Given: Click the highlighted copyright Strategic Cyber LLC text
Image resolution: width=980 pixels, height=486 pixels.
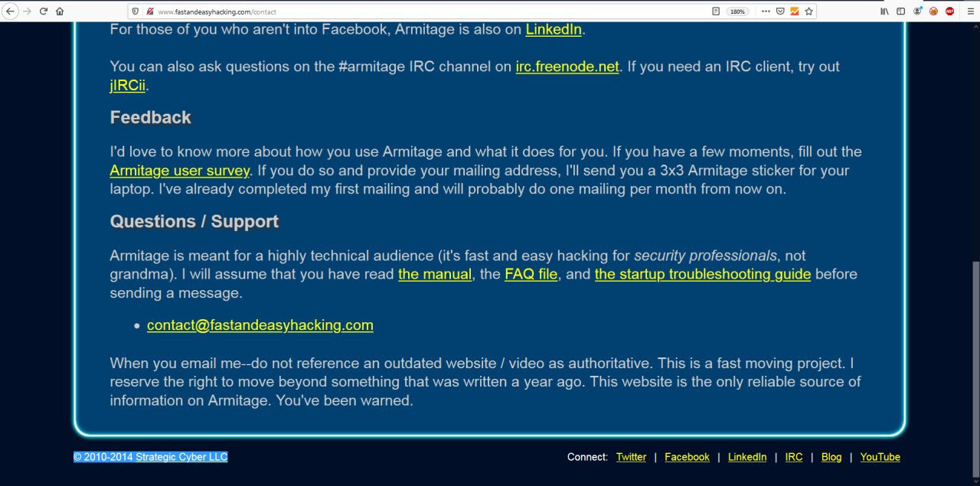Looking at the screenshot, I should pos(151,457).
